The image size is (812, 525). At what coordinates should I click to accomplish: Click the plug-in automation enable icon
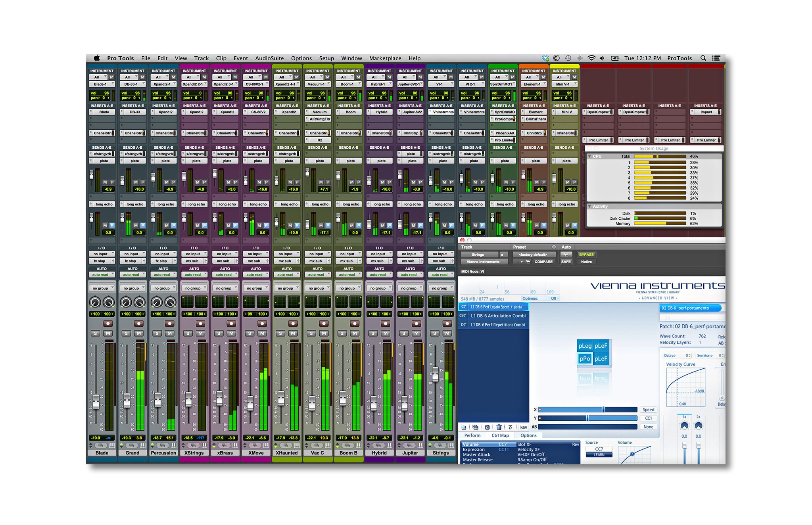click(x=566, y=255)
